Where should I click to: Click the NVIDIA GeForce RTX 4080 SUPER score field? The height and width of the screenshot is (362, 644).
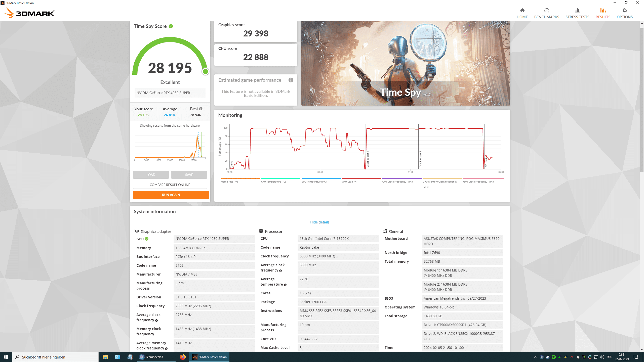170,93
